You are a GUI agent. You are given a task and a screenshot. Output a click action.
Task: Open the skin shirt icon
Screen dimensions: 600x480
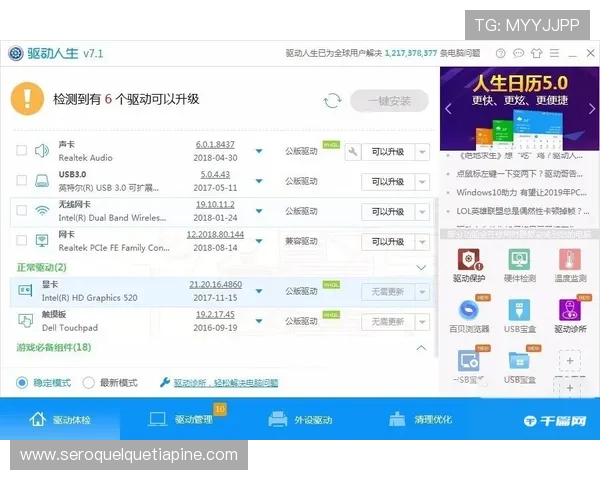pos(536,53)
